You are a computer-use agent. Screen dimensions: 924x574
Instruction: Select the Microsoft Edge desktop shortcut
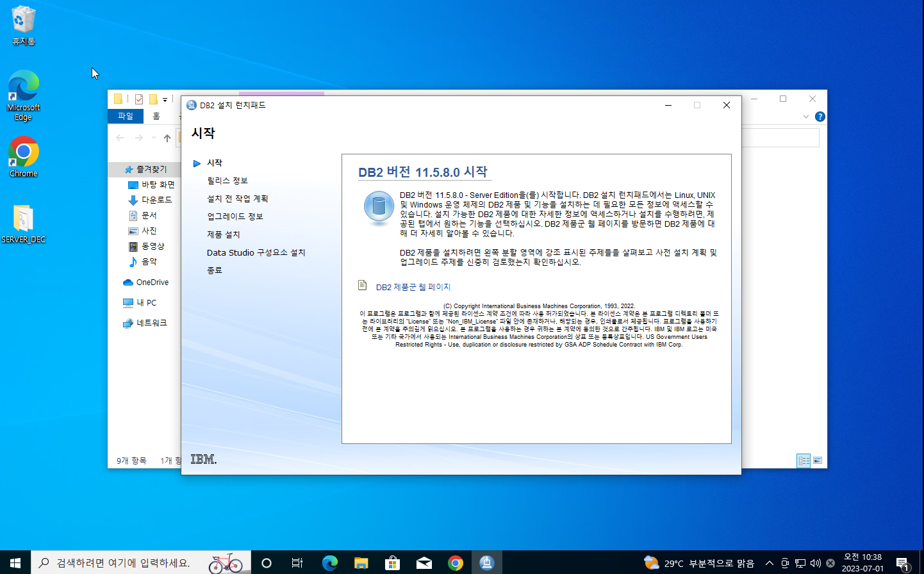(24, 95)
